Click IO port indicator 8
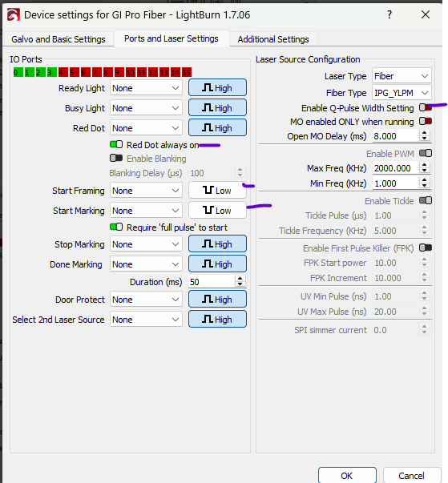Image resolution: width=448 pixels, height=483 pixels. [x=108, y=72]
